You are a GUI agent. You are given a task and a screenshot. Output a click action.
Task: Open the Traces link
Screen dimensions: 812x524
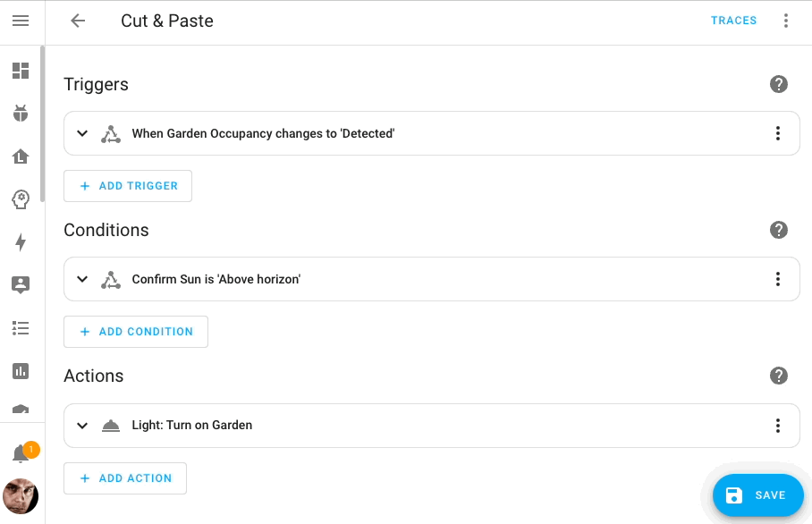[x=733, y=21]
